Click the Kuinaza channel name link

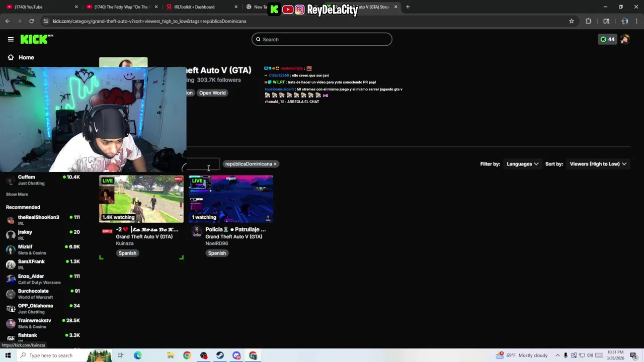click(125, 243)
